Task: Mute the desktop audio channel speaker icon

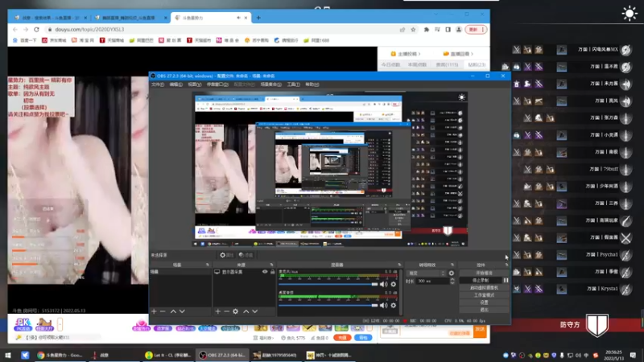Action: (383, 306)
